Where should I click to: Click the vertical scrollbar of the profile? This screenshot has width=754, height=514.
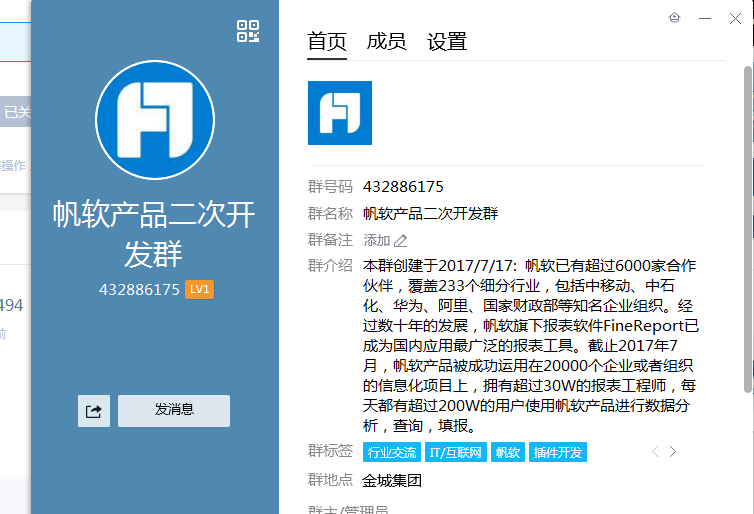pos(748,229)
